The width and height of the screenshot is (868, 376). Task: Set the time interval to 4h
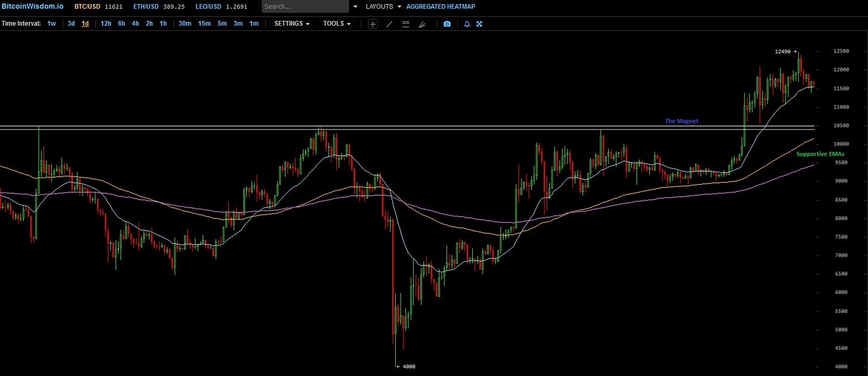coord(135,24)
